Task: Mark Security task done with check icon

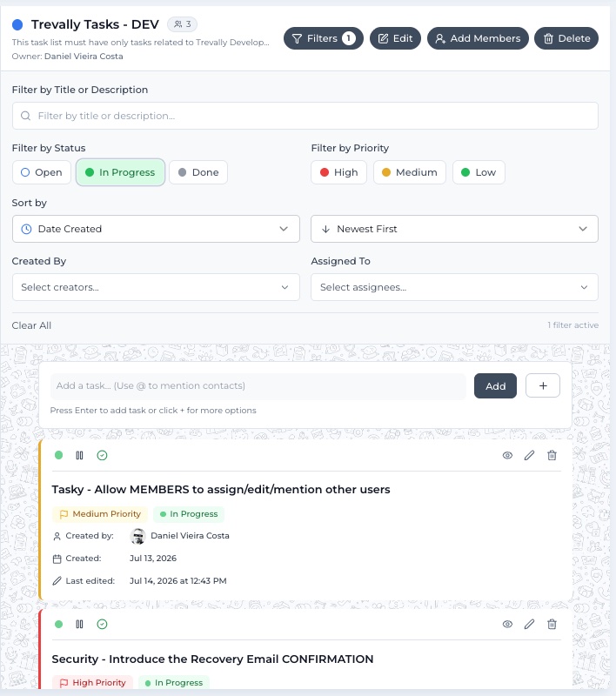Action: point(102,625)
